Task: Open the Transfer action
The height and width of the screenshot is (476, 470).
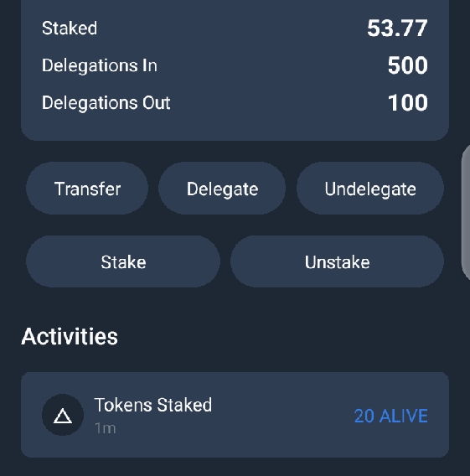Action: coord(87,189)
